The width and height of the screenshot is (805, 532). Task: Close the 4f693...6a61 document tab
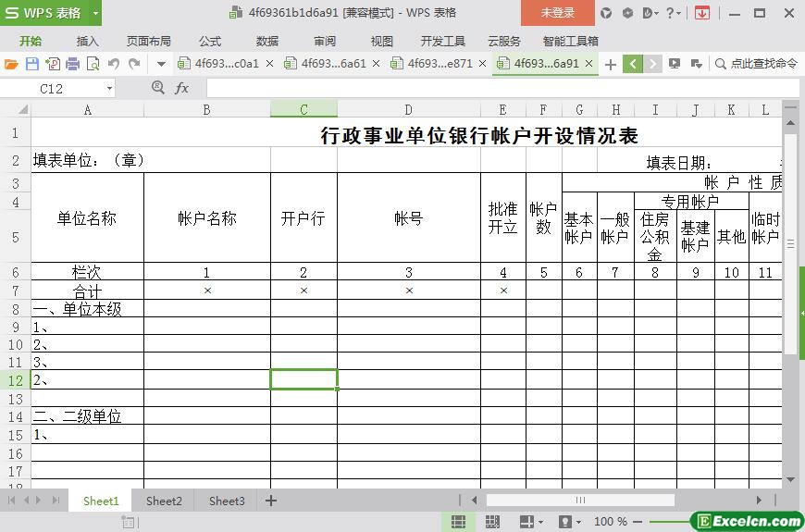tap(376, 64)
